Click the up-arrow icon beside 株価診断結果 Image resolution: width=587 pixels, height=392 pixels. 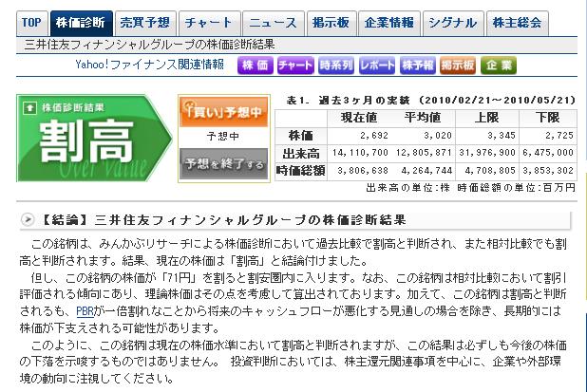(x=29, y=108)
